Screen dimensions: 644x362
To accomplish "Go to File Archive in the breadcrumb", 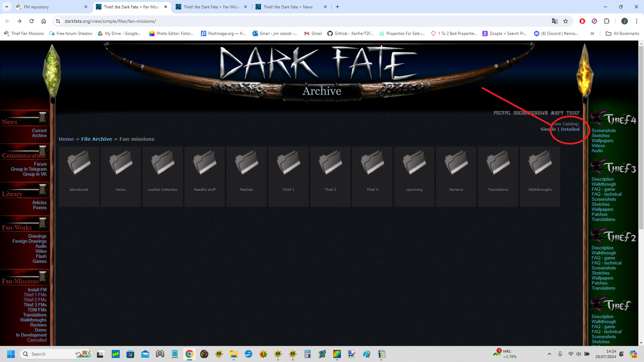I will pyautogui.click(x=97, y=139).
